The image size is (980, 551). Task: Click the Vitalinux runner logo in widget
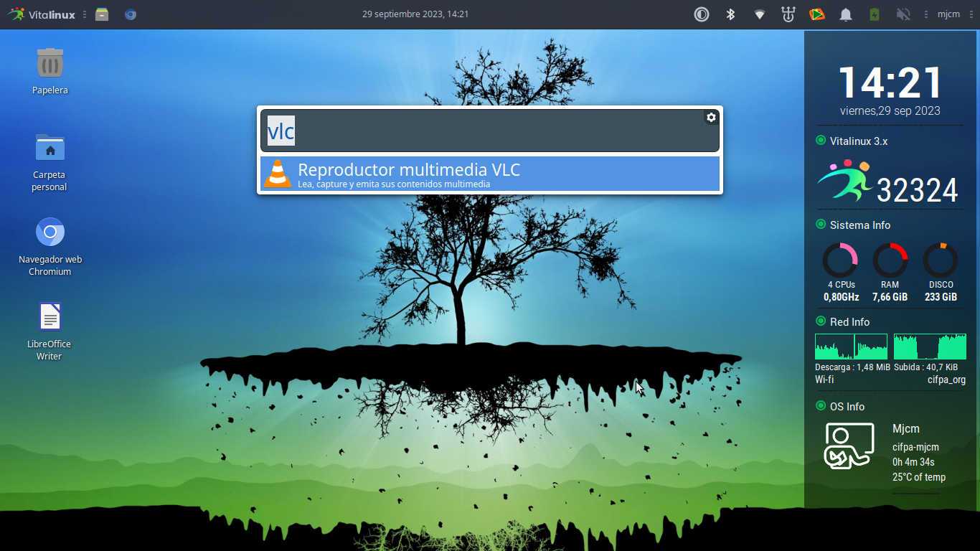coord(845,181)
